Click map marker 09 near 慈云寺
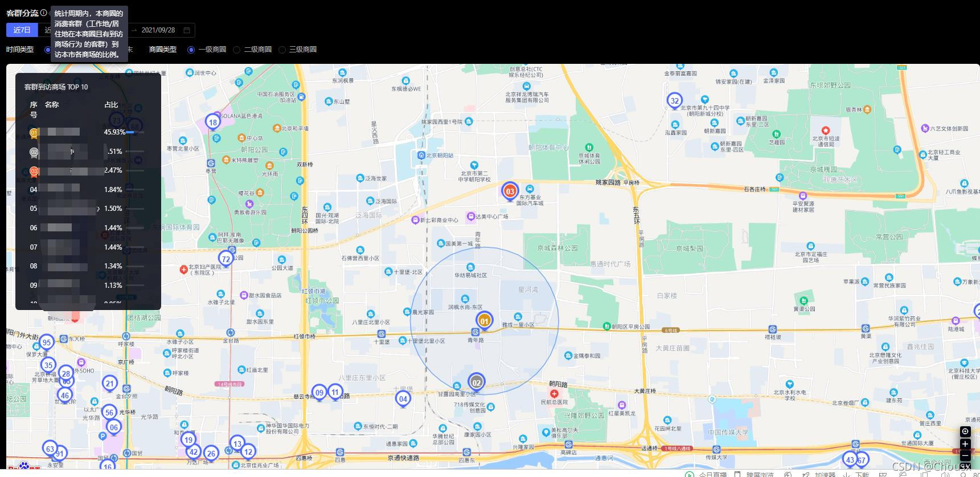Screen dimensions: 980x477 (319, 393)
